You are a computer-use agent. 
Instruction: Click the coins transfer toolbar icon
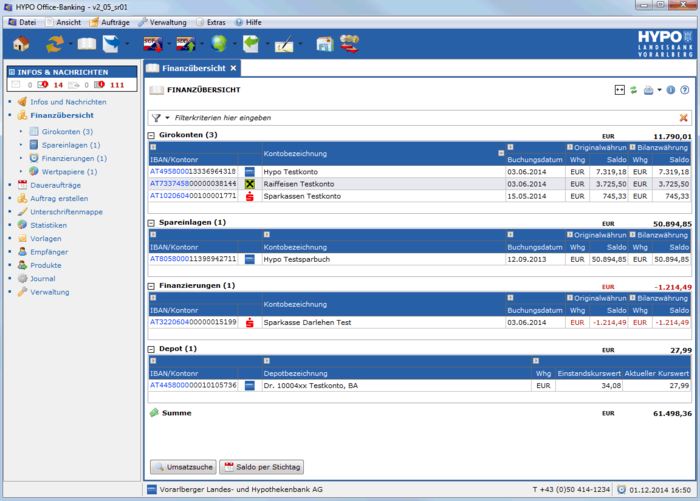click(350, 44)
